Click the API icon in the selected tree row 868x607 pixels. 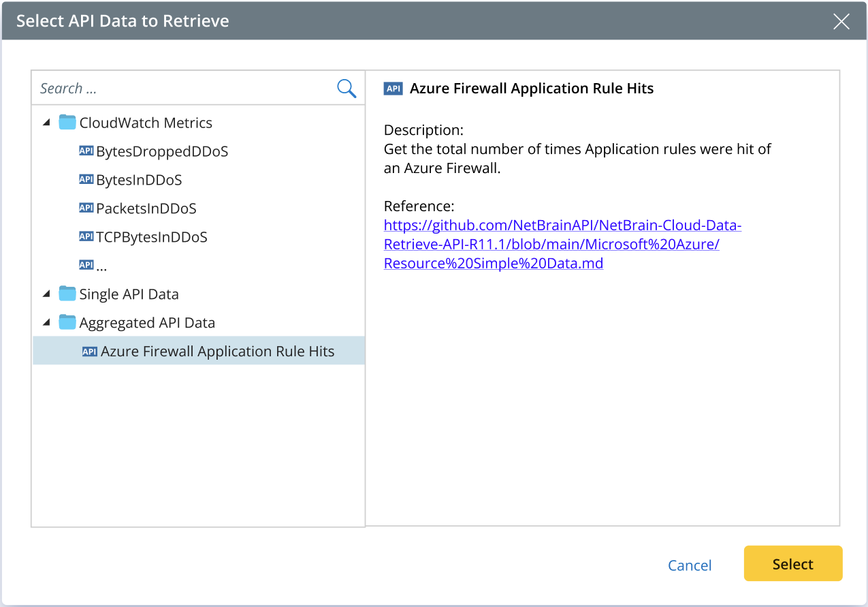click(x=90, y=352)
